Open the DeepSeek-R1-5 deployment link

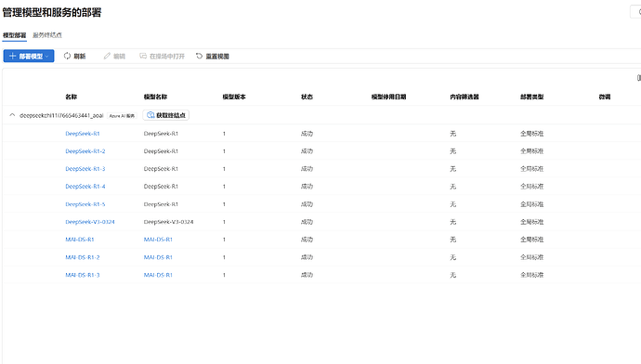click(x=85, y=204)
